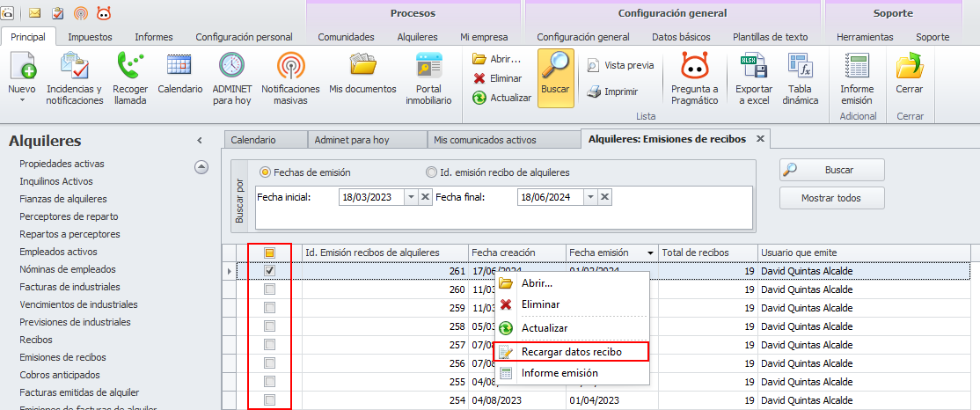The height and width of the screenshot is (410, 980).
Task: Switch to the Mis comunicados activos tab
Action: tap(485, 140)
